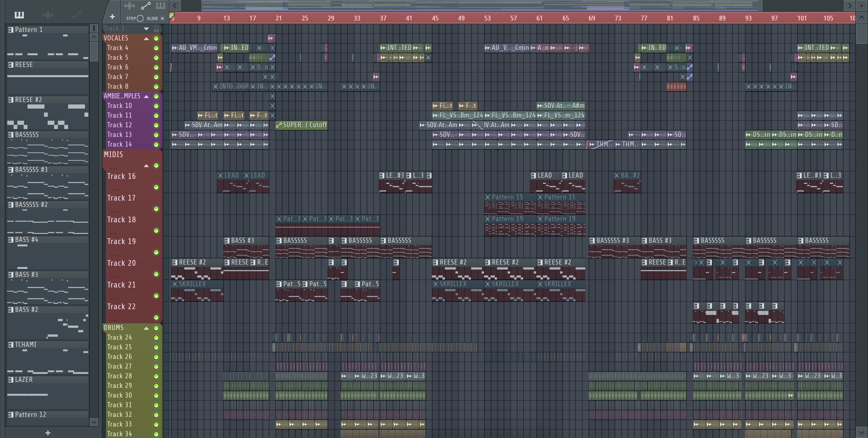Screen dimensions: 868x438
Task: Click the muted X icon on INTO..OOP clip
Action: point(215,87)
